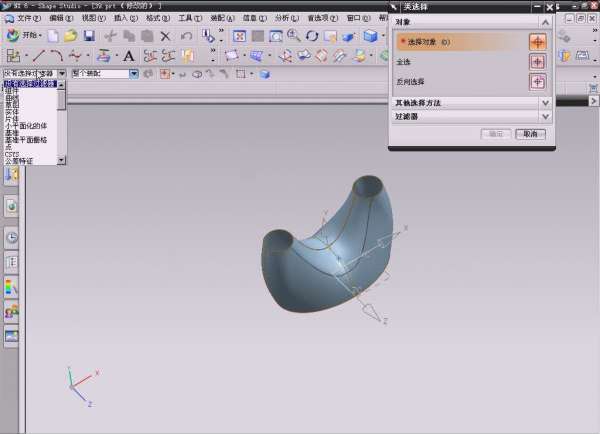Click the Delete X icon in toolbar
Image resolution: width=600 pixels, height=434 pixels.
(166, 36)
